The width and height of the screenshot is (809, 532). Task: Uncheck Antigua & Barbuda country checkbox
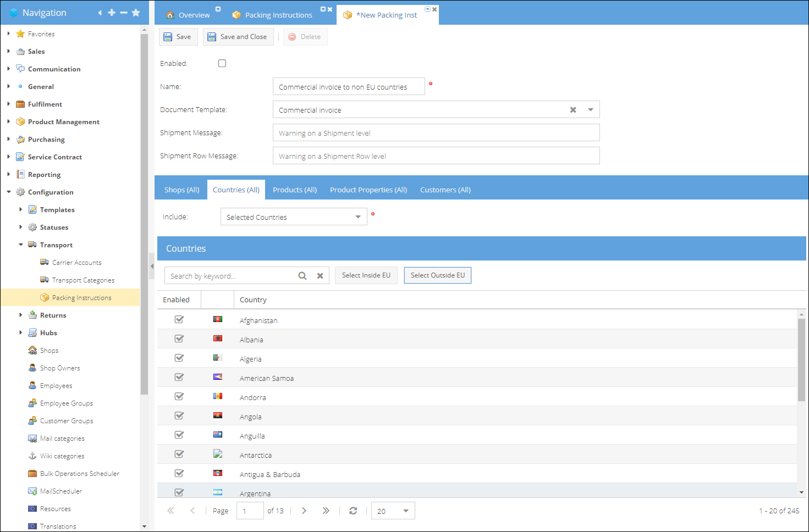[x=179, y=473]
